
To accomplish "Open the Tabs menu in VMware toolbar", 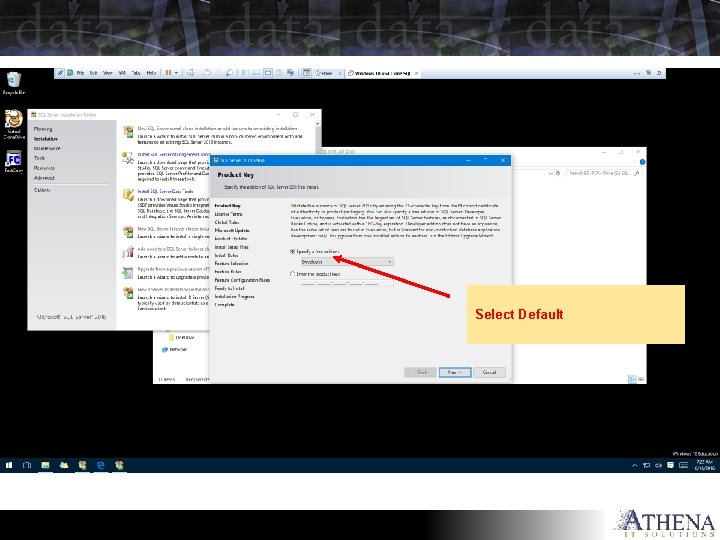I will [x=136, y=73].
